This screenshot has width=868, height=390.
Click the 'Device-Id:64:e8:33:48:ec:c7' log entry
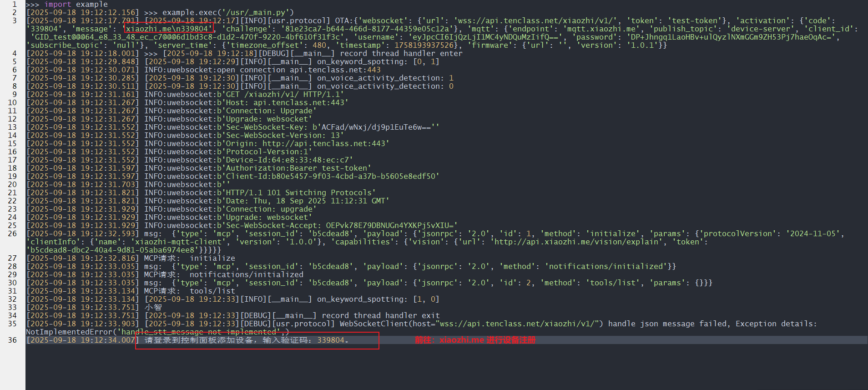(x=289, y=160)
